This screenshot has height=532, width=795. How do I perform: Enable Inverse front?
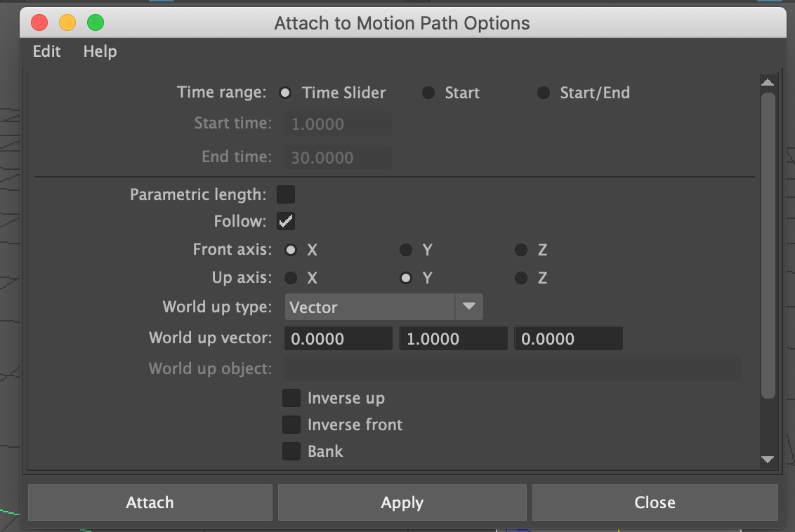pyautogui.click(x=291, y=425)
